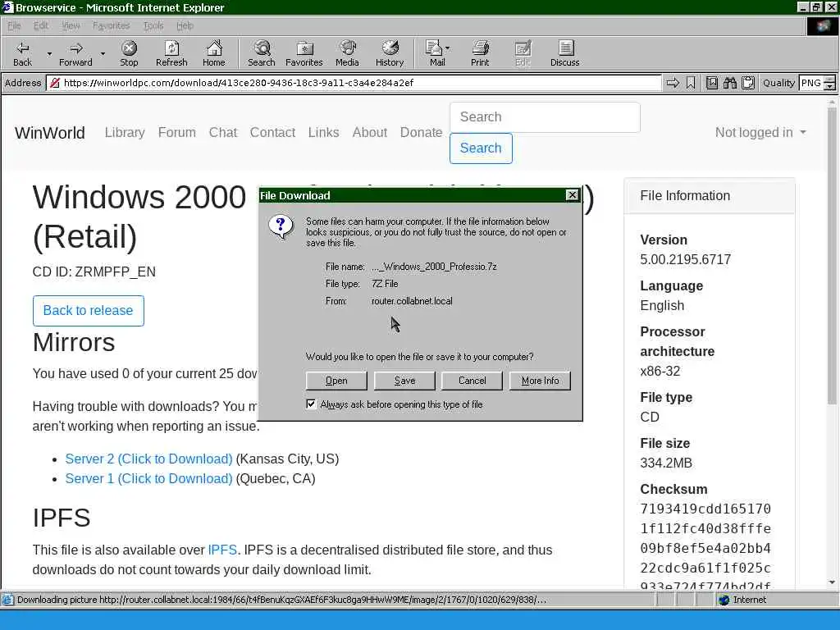Open the Edit menu

pos(41,25)
